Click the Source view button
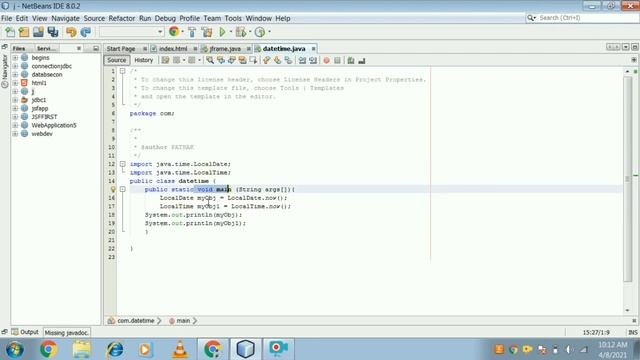 coord(117,60)
